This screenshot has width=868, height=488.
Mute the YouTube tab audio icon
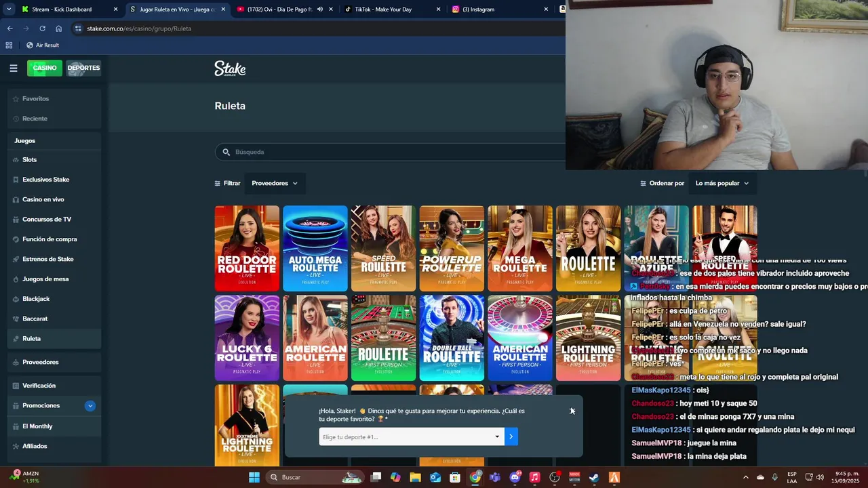point(319,9)
